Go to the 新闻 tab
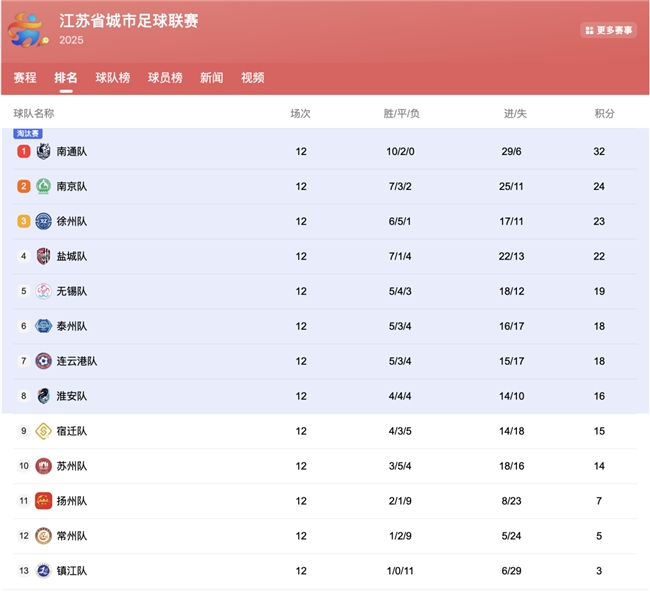650x592 pixels. click(x=212, y=78)
